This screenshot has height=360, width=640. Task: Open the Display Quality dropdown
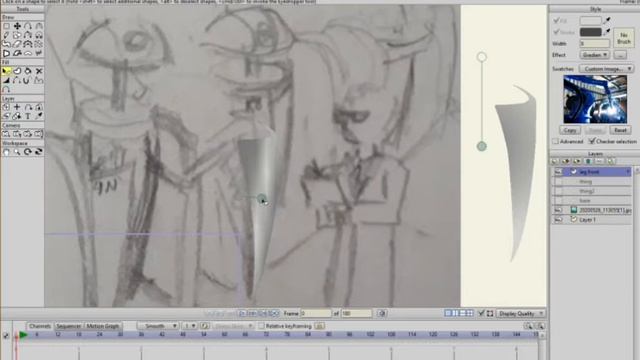[x=521, y=313]
